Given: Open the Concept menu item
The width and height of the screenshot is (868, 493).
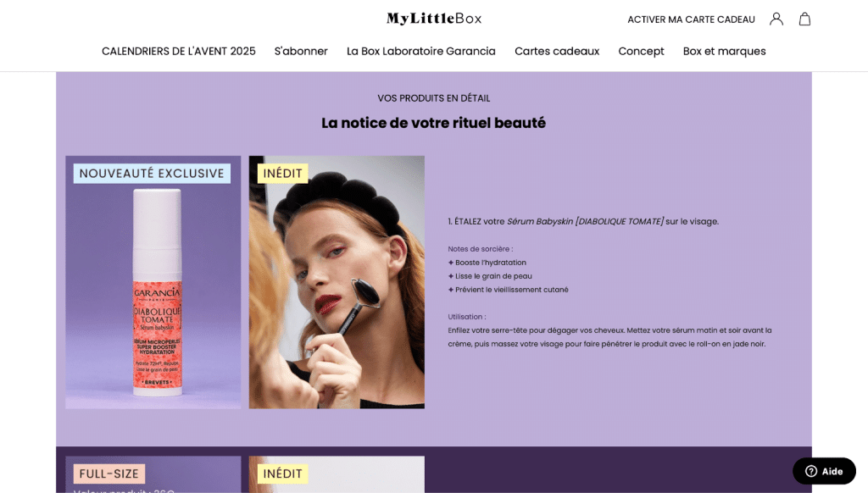Looking at the screenshot, I should (641, 51).
